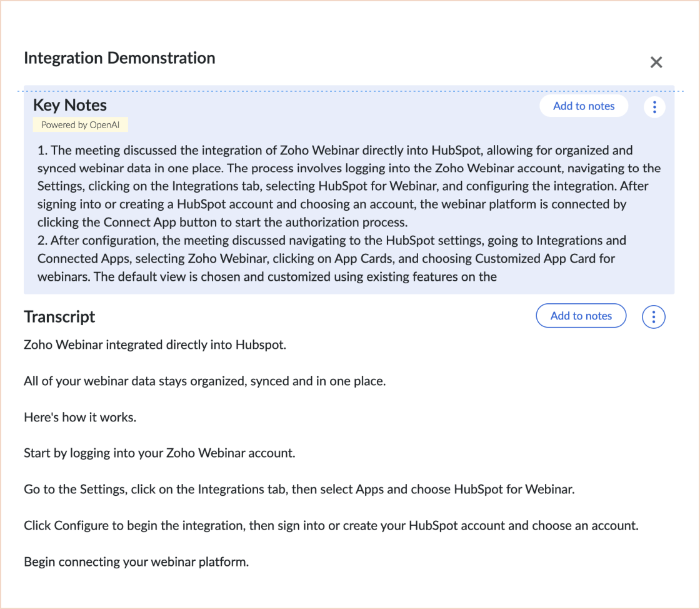
Task: Open the Key Notes three-dot options menu
Action: click(654, 107)
